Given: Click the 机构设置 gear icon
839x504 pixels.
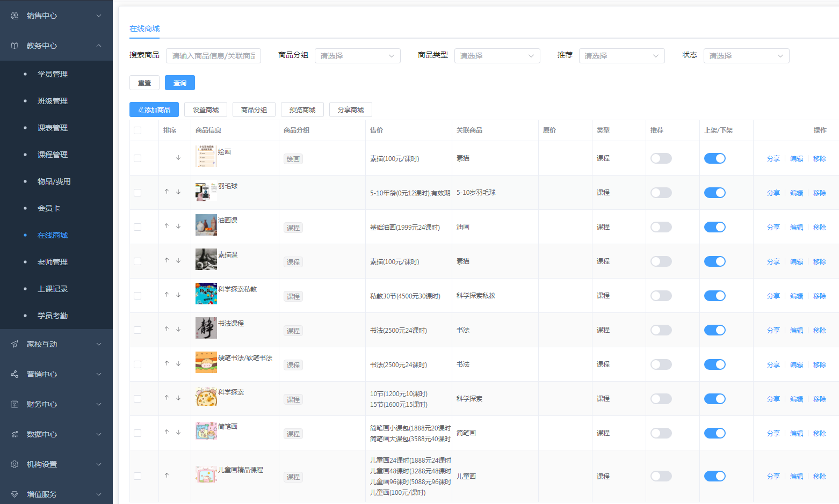Looking at the screenshot, I should click(15, 464).
